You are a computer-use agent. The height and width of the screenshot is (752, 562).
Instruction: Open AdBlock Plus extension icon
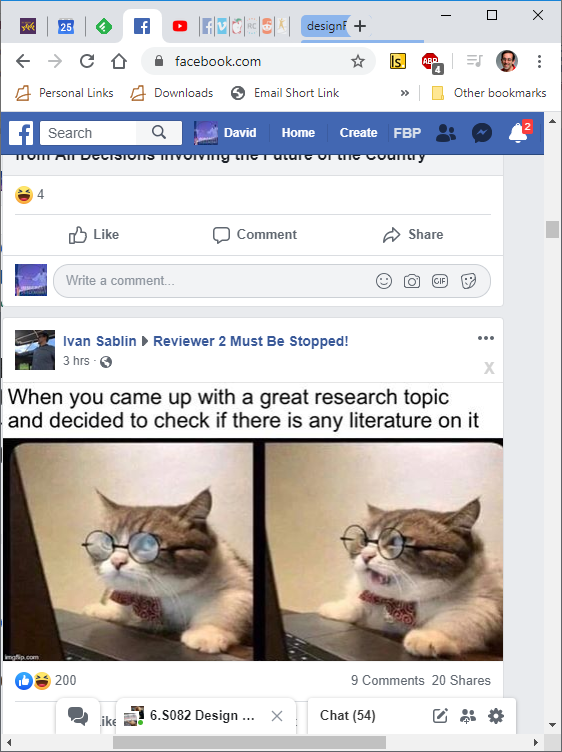coord(432,62)
